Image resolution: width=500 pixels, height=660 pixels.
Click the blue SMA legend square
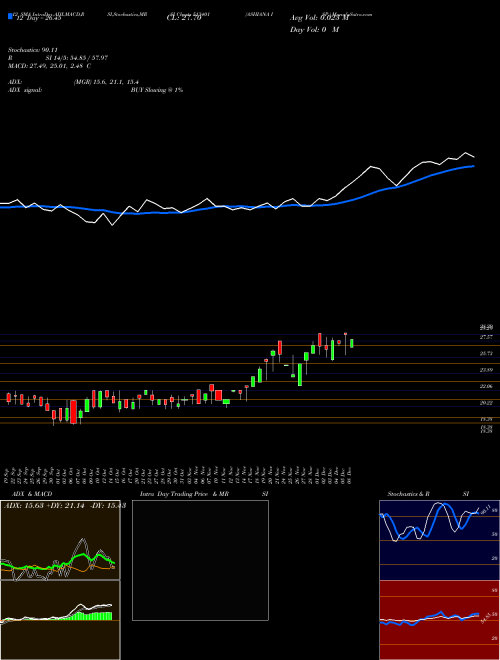point(10,16)
